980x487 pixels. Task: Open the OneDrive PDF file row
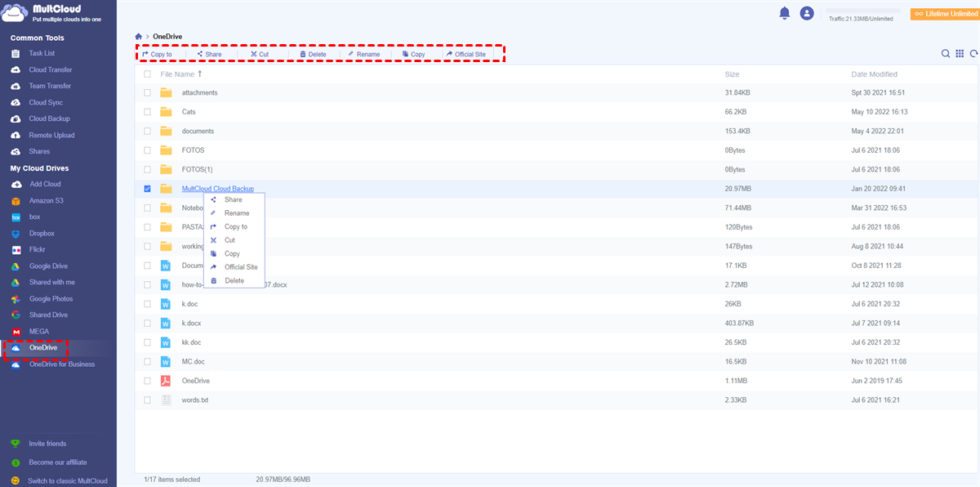557,381
